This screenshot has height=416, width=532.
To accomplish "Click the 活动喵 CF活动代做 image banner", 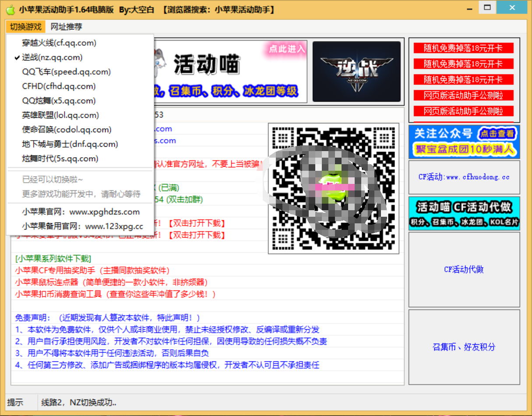I will click(x=464, y=213).
